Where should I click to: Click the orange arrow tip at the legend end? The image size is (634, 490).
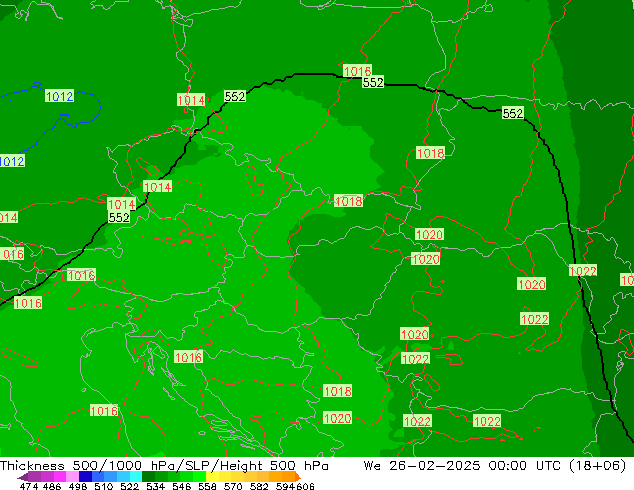tap(298, 477)
